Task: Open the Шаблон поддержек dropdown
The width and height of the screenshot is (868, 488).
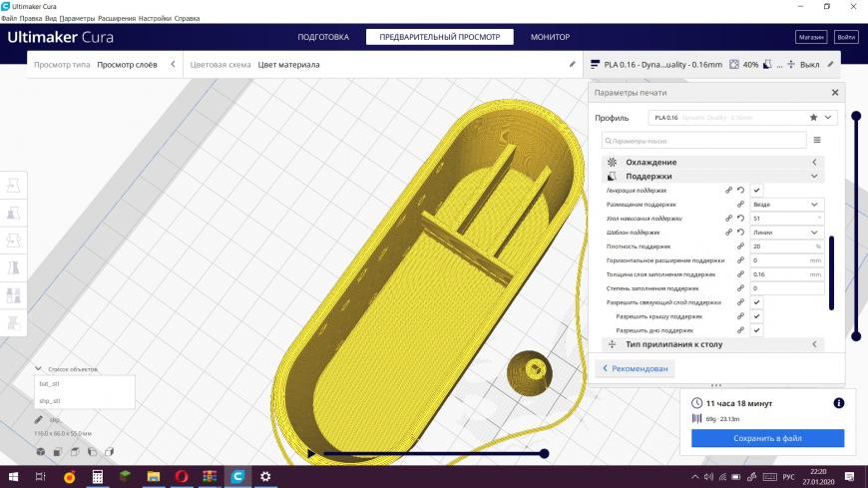Action: pos(787,233)
